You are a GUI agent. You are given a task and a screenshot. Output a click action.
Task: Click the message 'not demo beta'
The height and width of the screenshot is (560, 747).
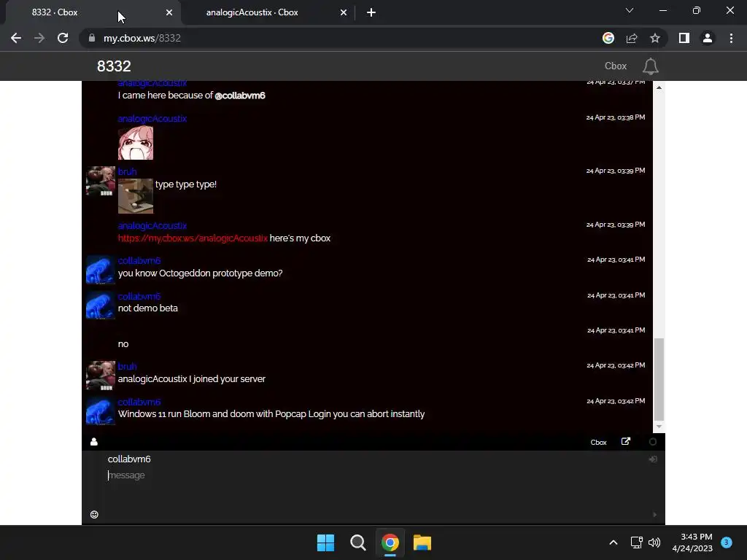tap(147, 308)
